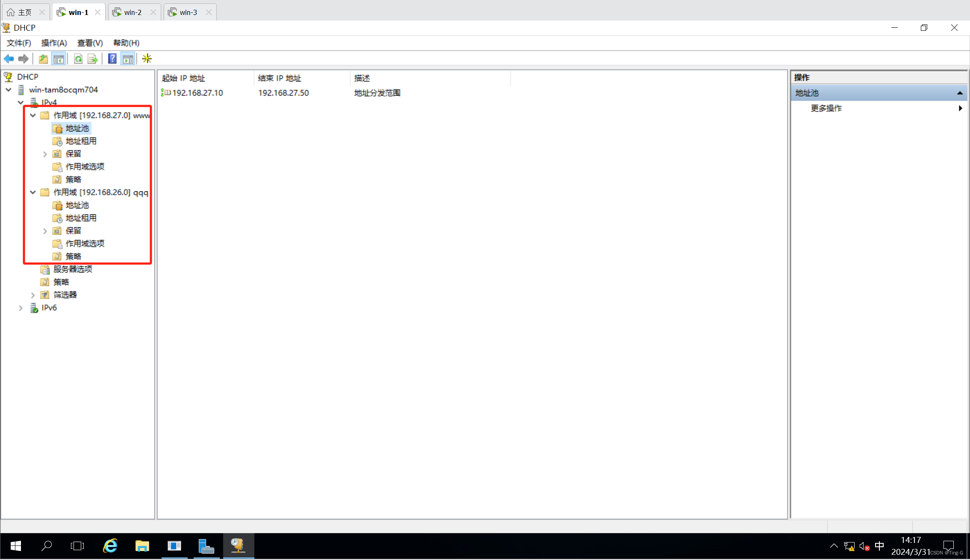Click the up one level folder icon
970x560 pixels.
43,59
